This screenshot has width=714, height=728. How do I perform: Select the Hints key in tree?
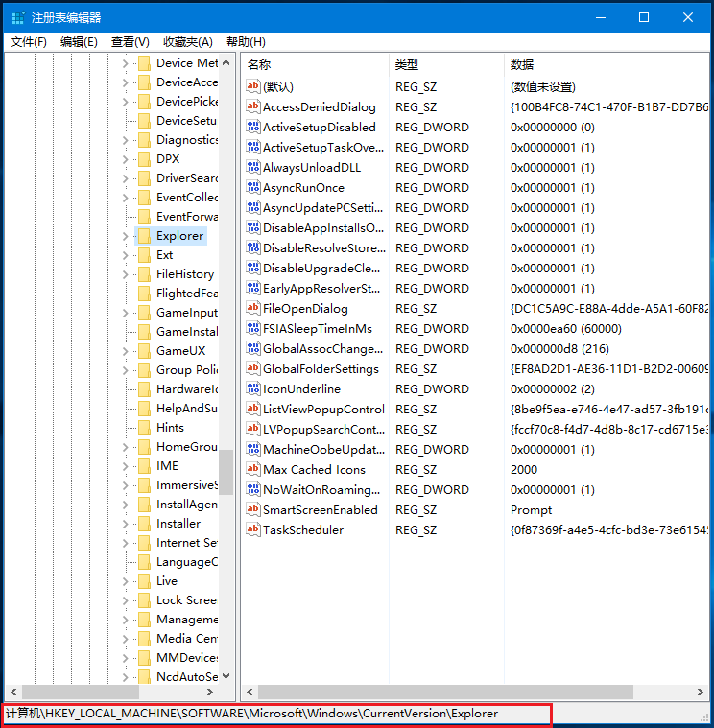[170, 427]
